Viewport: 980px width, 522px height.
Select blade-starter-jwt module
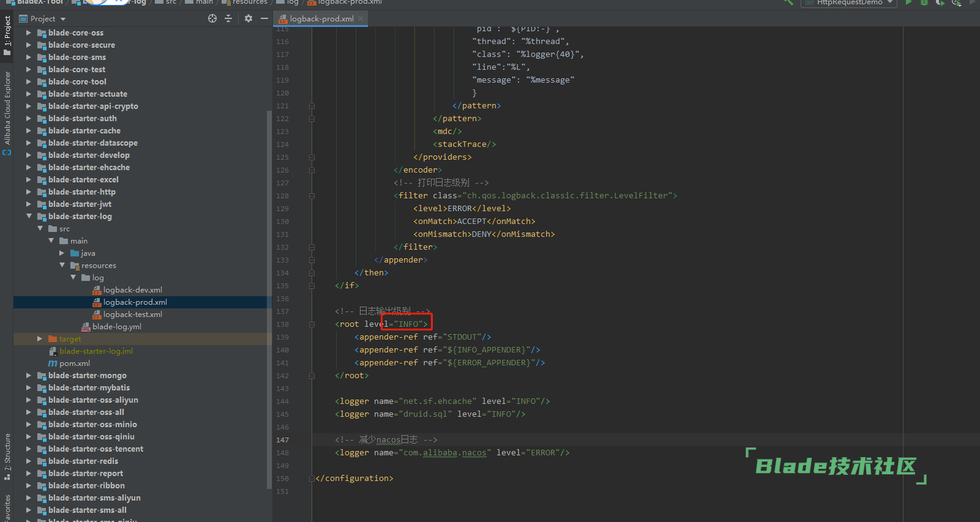click(x=80, y=204)
